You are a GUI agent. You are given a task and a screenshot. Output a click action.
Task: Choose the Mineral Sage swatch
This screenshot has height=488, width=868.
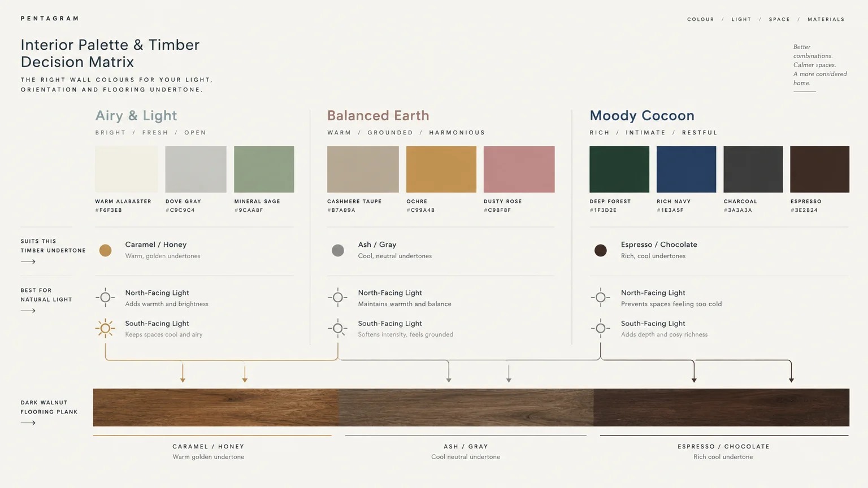(264, 169)
